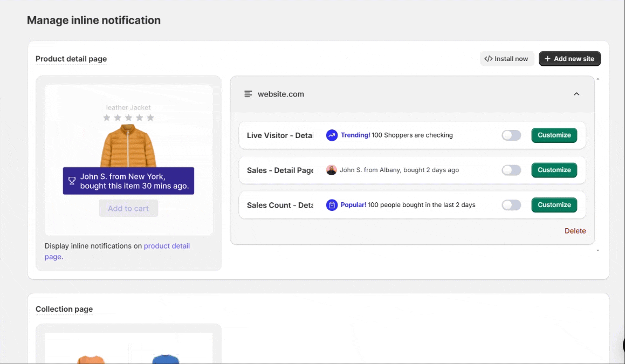The image size is (625, 364).
Task: Switch on the Sales Count toggle
Action: click(511, 205)
